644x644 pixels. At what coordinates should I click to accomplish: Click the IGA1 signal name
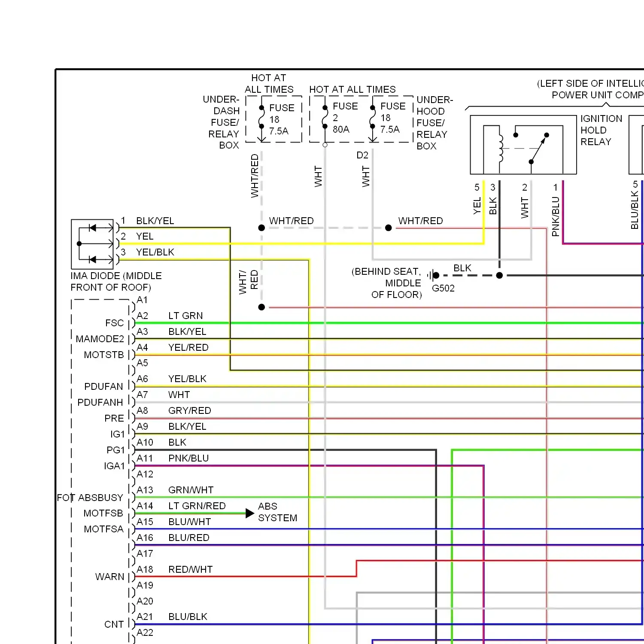point(114,466)
